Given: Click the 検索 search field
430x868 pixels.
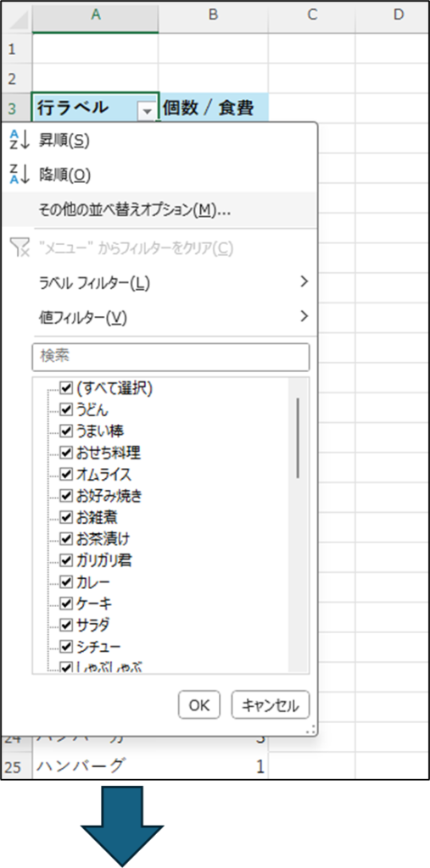Looking at the screenshot, I should [x=170, y=357].
